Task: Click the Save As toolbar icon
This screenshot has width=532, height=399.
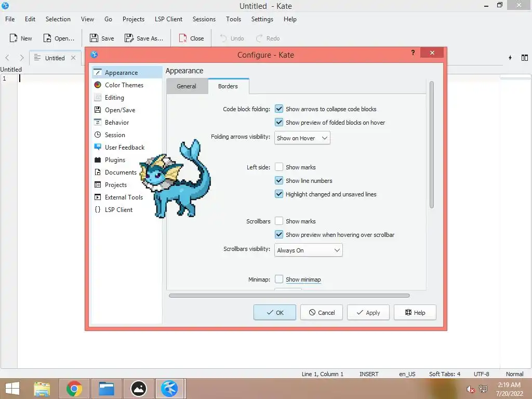Action: click(x=129, y=38)
